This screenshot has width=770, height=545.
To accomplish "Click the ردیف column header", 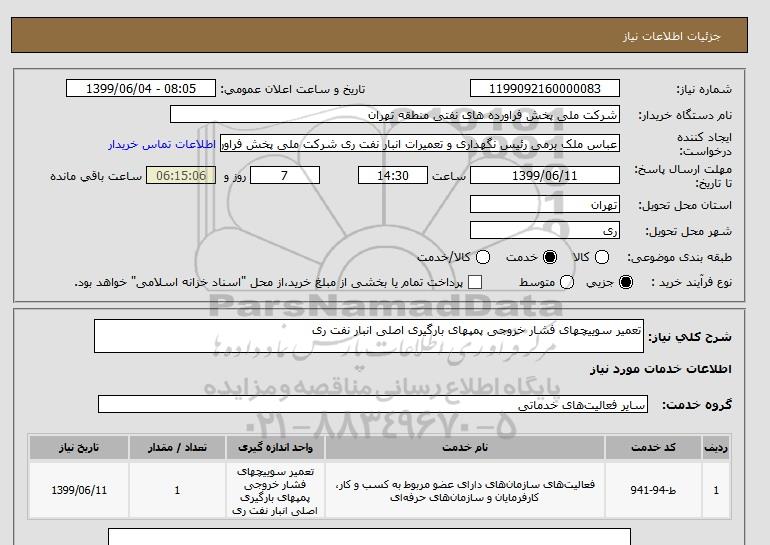I will point(716,447).
